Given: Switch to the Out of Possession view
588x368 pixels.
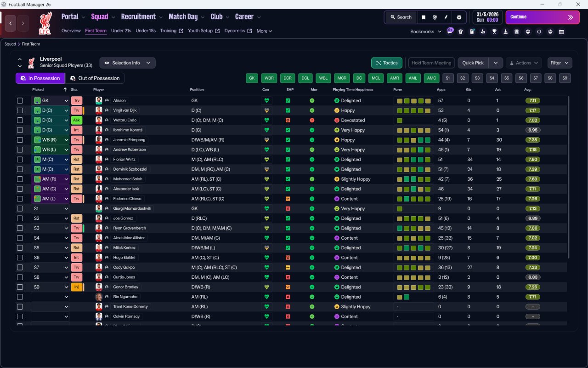Looking at the screenshot, I should coord(95,78).
